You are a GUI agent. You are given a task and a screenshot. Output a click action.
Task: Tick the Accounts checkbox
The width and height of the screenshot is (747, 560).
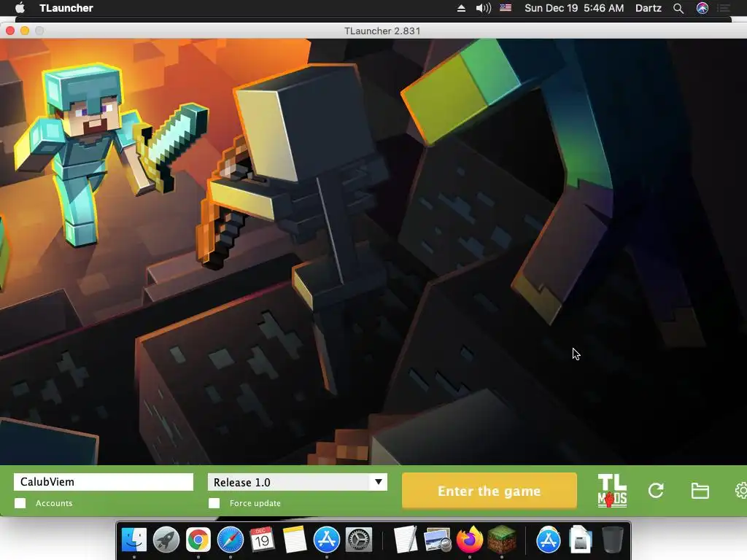[20, 503]
